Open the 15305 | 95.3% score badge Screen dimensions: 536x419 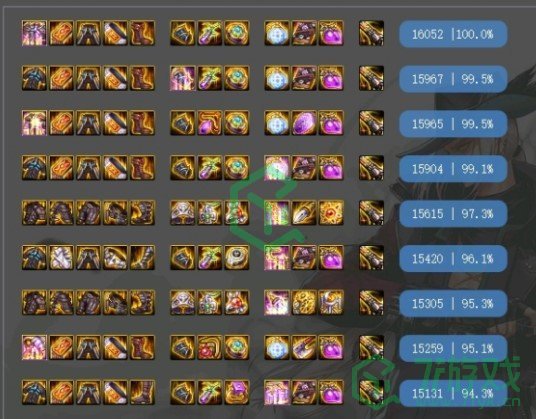453,303
